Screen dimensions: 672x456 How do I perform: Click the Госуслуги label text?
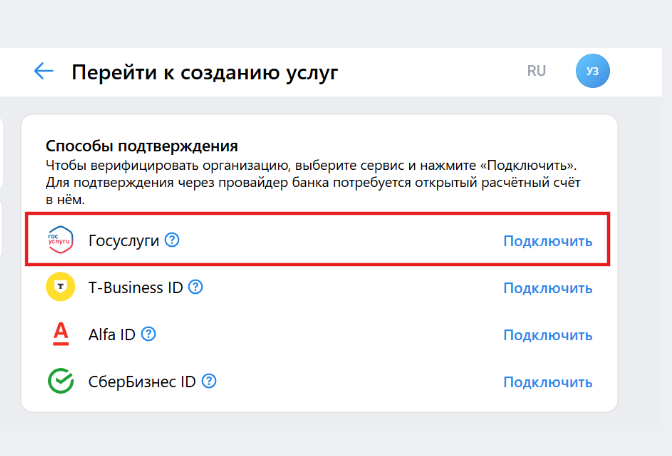(x=123, y=240)
